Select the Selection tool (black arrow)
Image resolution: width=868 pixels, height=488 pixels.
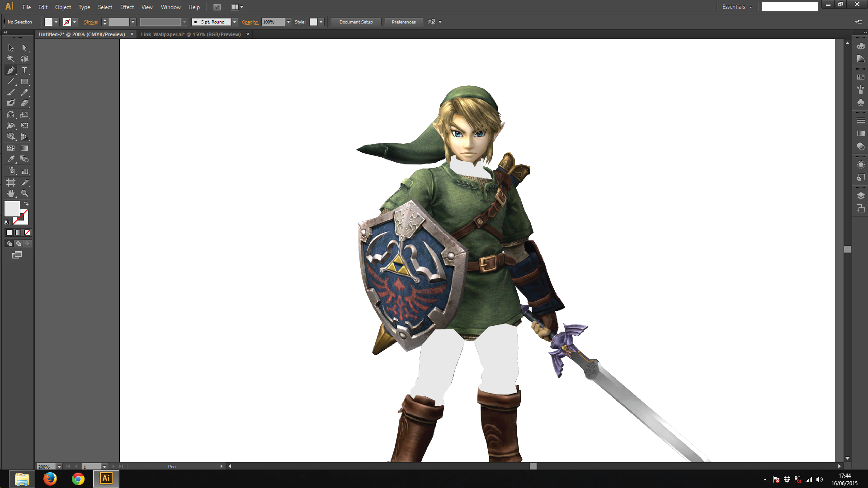[x=11, y=47]
